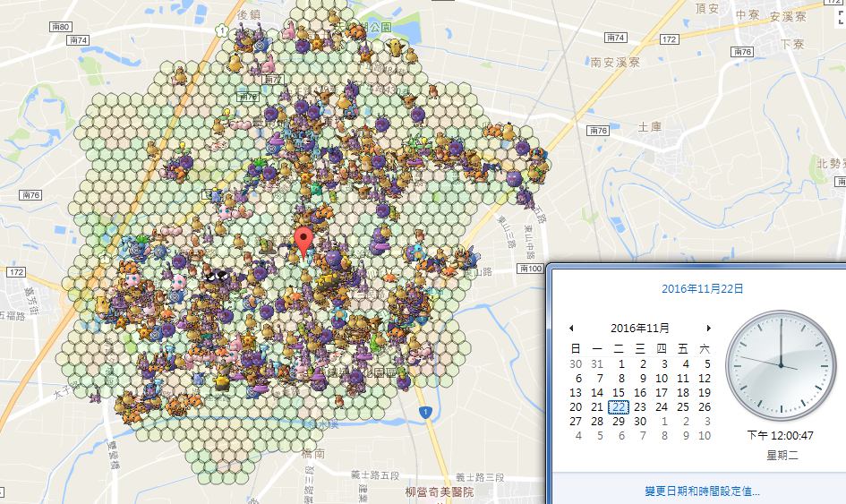Viewport: 846px width, 504px height.
Task: Click the 日 weekday column header
Action: point(576,348)
